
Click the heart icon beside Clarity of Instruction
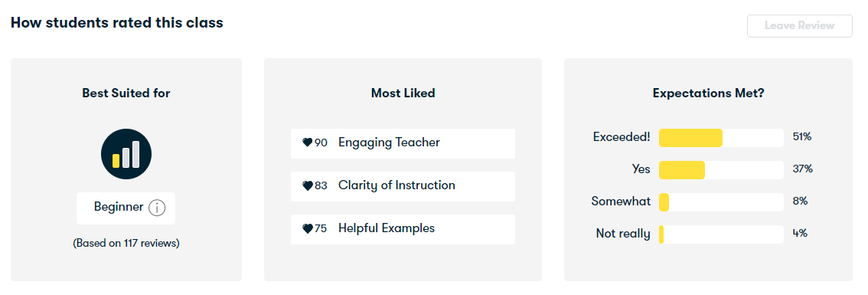[x=308, y=185]
